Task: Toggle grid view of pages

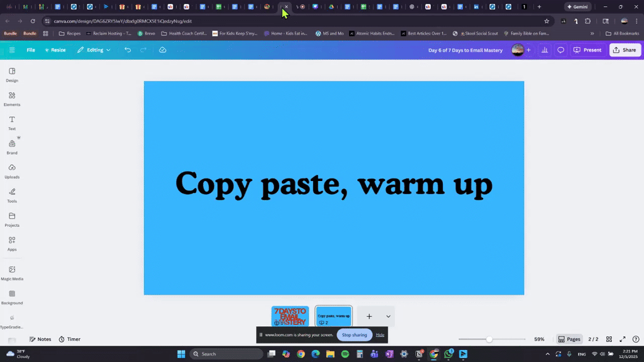Action: coord(609,339)
